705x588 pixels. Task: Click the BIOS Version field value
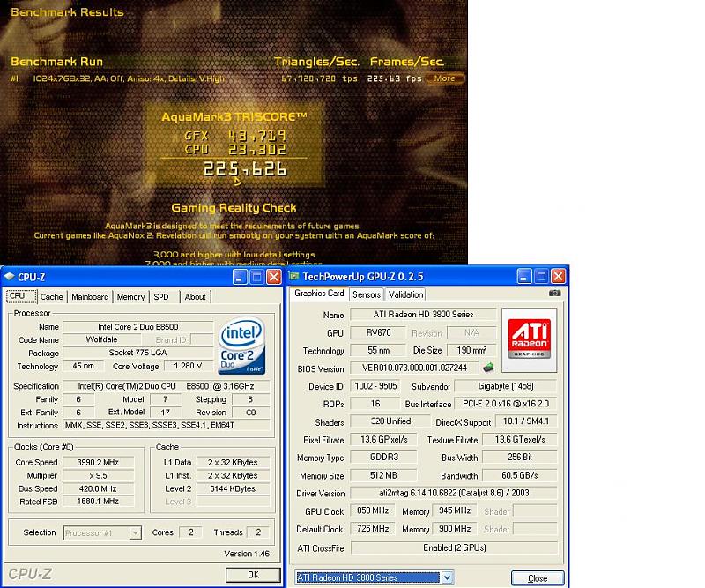pyautogui.click(x=414, y=368)
